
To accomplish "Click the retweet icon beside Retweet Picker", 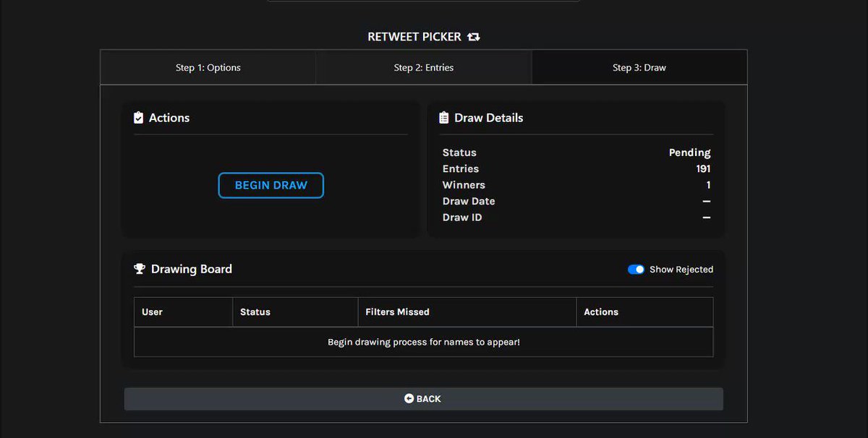I will click(474, 37).
